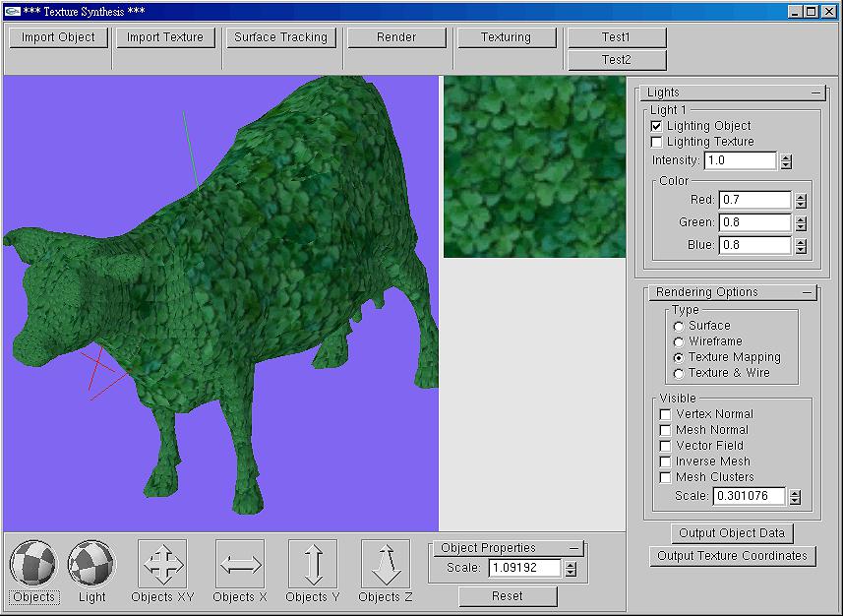Collapse the Rendering Options panel
This screenshot has height=616, width=843.
click(808, 292)
